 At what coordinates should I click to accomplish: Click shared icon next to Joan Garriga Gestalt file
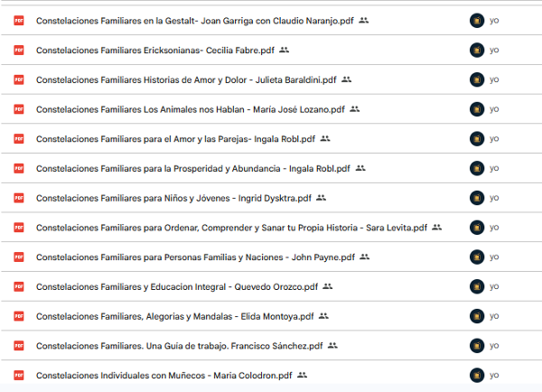[364, 21]
